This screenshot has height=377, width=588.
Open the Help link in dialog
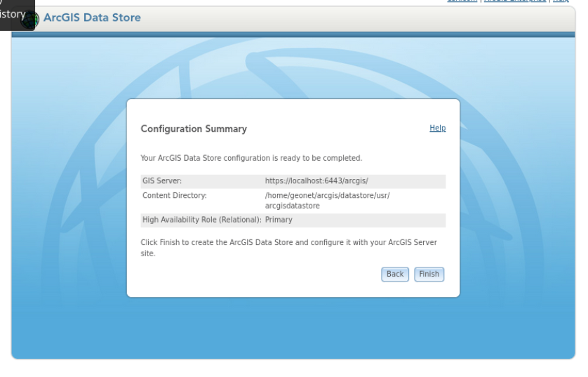438,128
